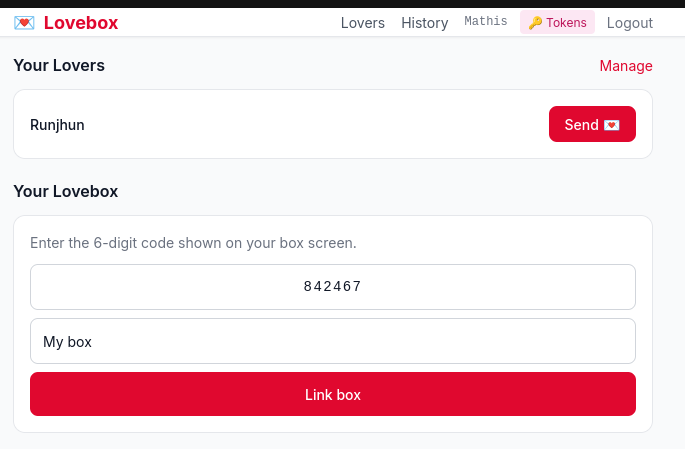Open the Tokens page button
Image resolution: width=685 pixels, height=449 pixels.
click(557, 22)
